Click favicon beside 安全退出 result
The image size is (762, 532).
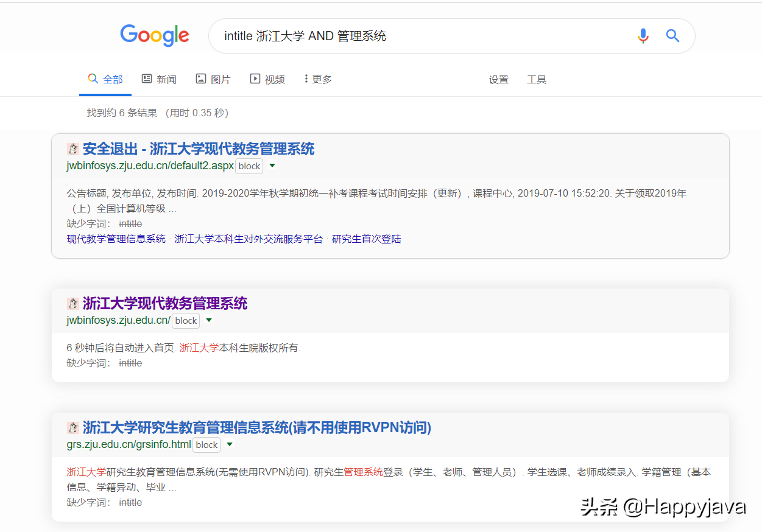coord(73,149)
